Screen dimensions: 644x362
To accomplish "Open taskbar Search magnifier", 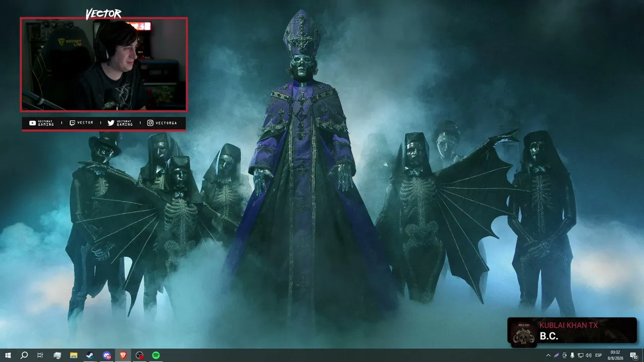I will click(24, 355).
